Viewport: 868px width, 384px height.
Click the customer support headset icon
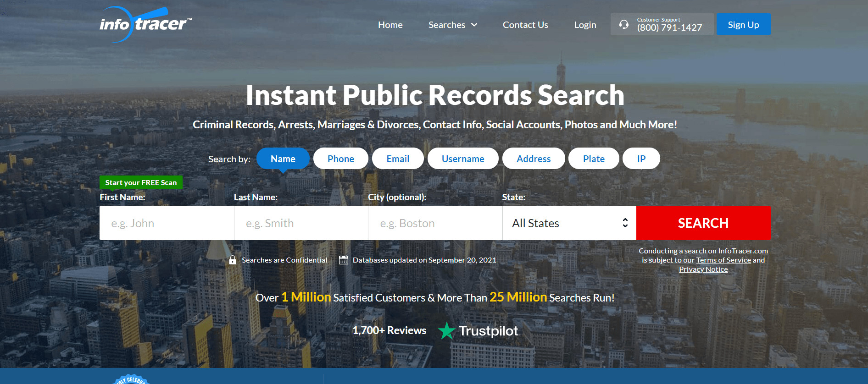pos(624,24)
